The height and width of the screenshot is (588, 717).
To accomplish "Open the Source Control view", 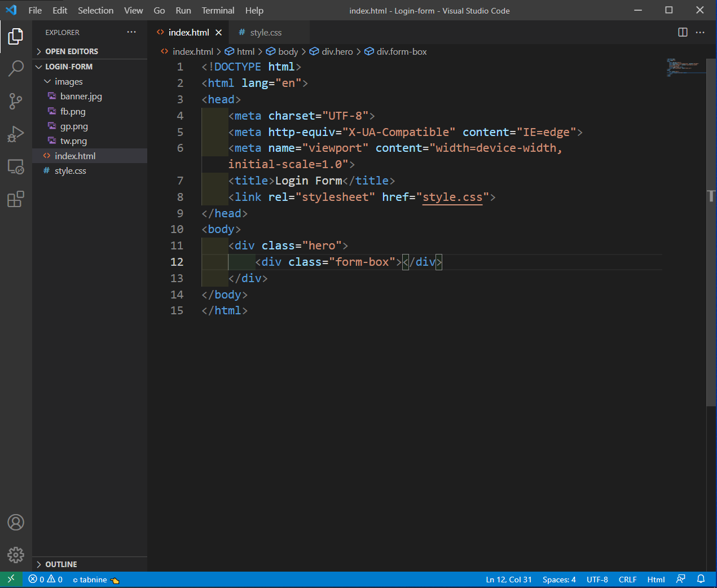I will coord(16,102).
